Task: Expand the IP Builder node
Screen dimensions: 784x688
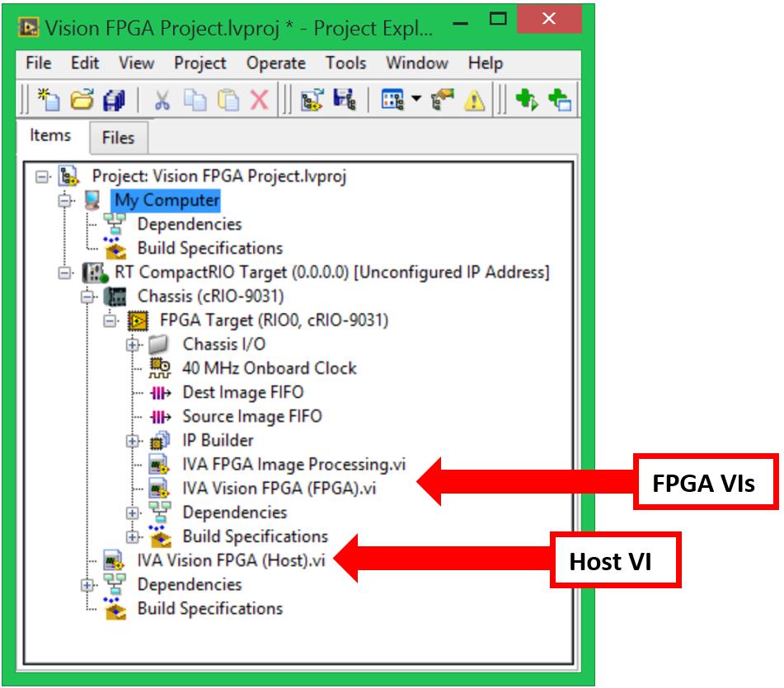Action: pyautogui.click(x=134, y=441)
